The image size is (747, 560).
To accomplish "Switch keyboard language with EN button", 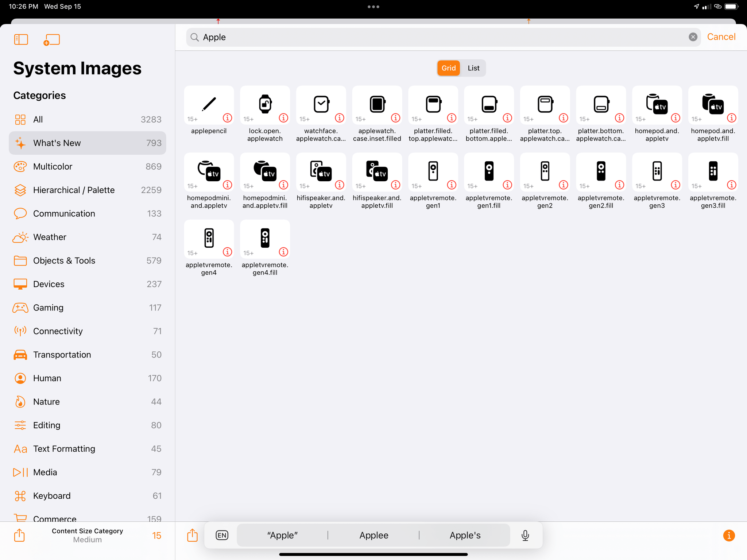I will [x=222, y=535].
